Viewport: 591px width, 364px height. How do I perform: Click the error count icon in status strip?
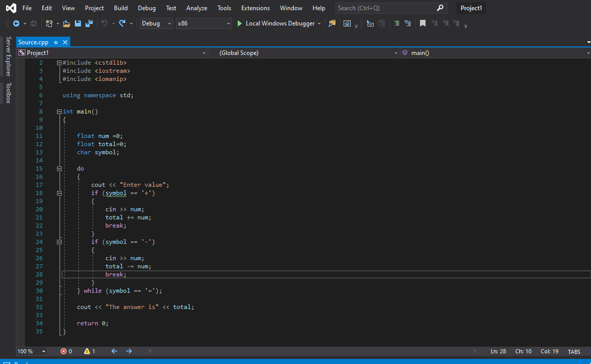coord(64,351)
